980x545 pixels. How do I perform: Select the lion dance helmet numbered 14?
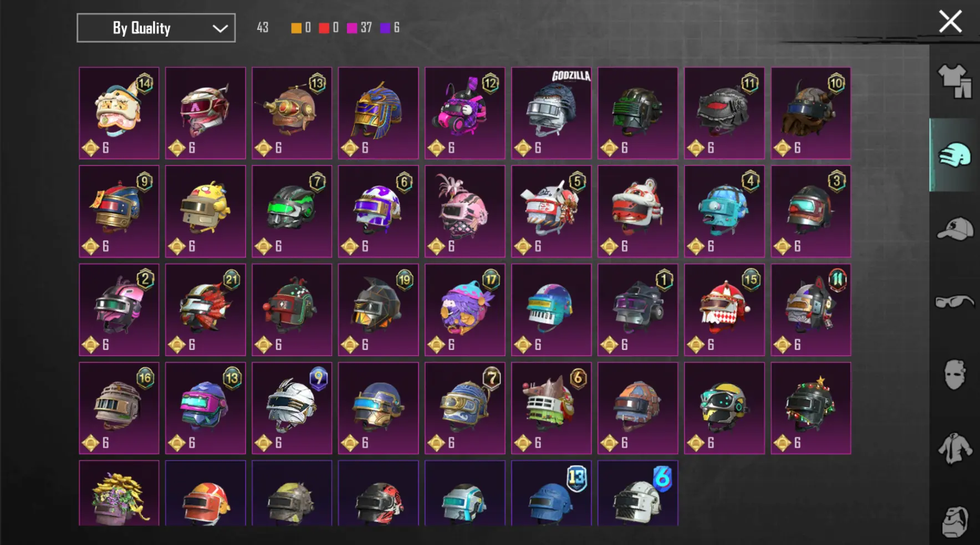point(119,113)
